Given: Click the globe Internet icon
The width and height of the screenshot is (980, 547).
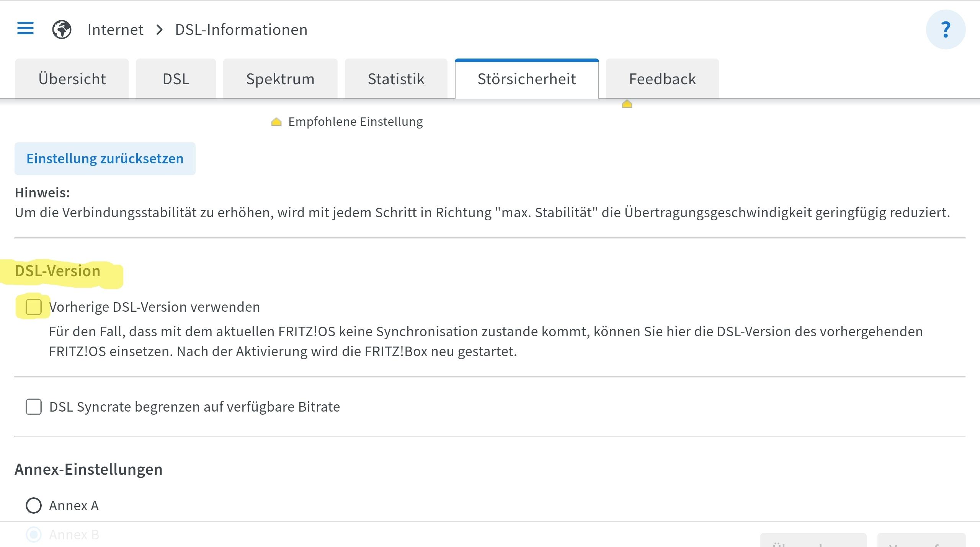Looking at the screenshot, I should 62,29.
